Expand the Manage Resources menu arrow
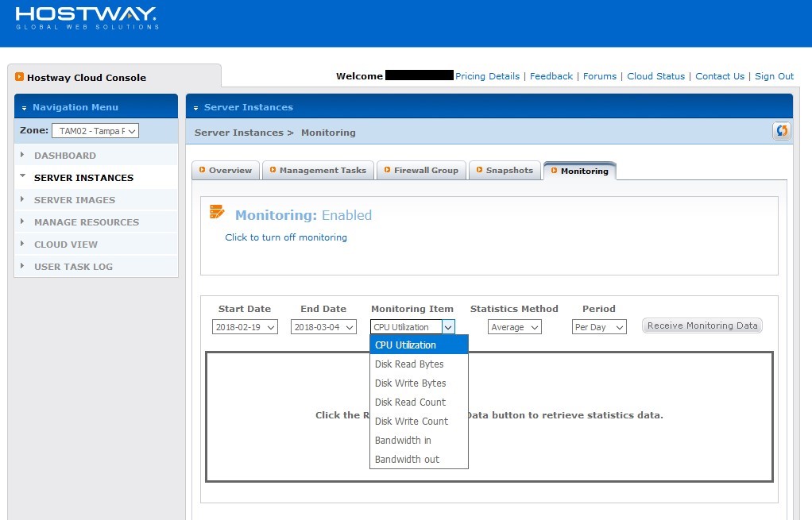This screenshot has width=812, height=520. click(22, 221)
